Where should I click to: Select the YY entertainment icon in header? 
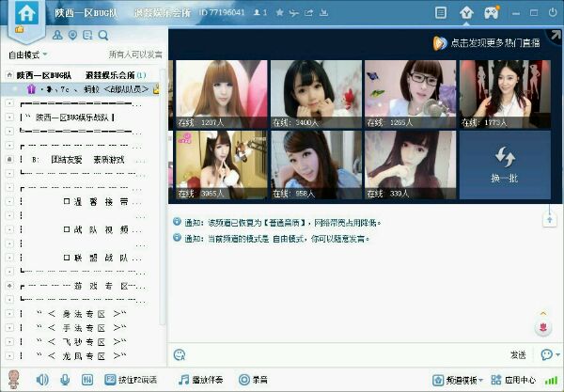click(466, 13)
